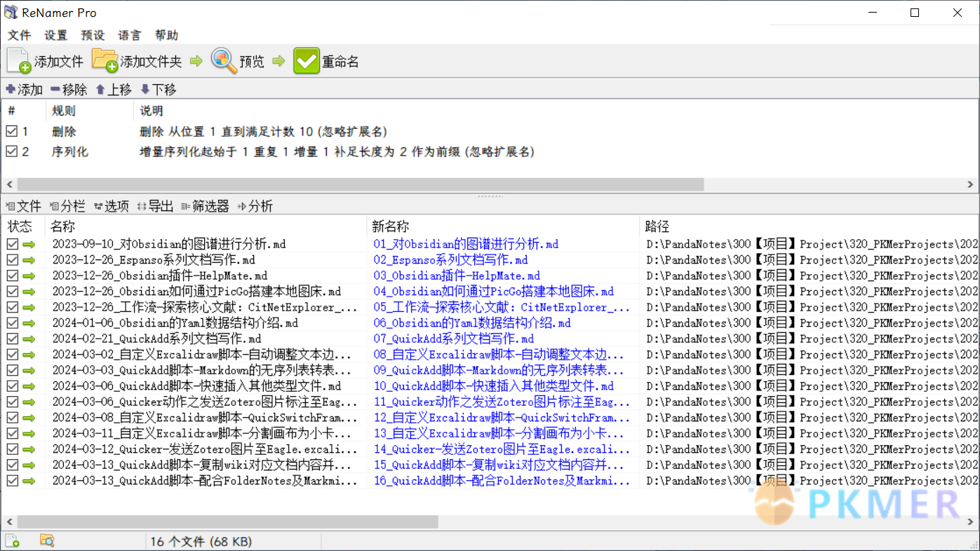
Task: Click the Preview (预览) magnifier icon
Action: [224, 61]
